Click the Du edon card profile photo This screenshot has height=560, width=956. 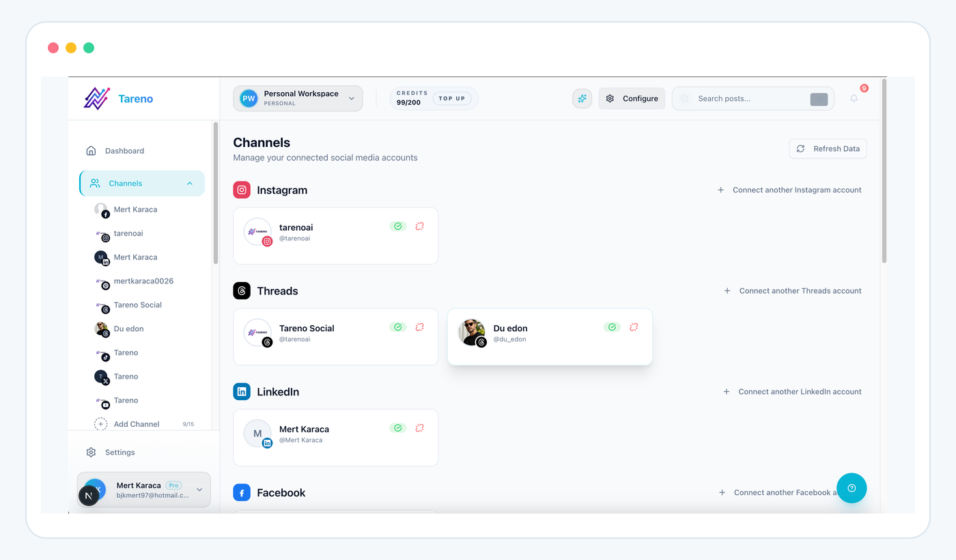tap(472, 333)
